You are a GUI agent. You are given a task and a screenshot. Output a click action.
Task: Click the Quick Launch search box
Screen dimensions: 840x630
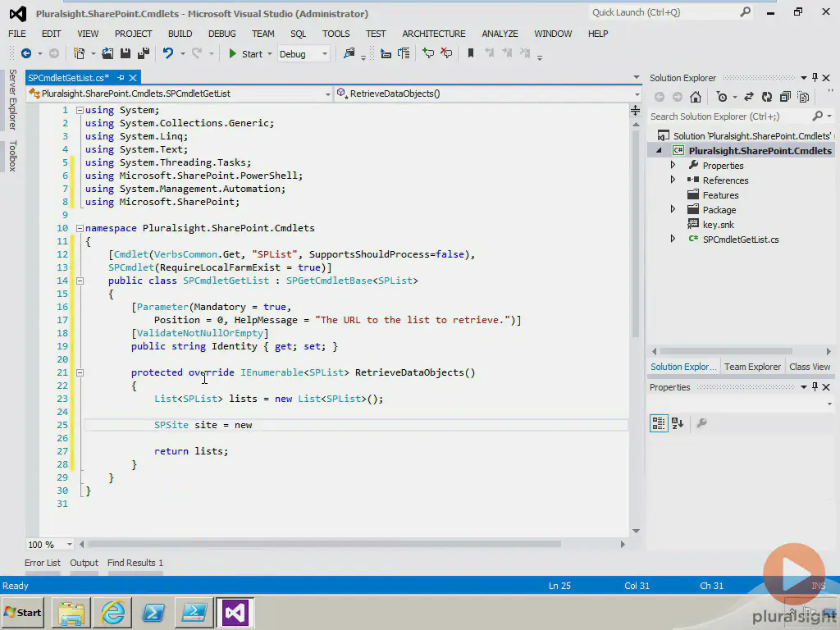pyautogui.click(x=671, y=12)
